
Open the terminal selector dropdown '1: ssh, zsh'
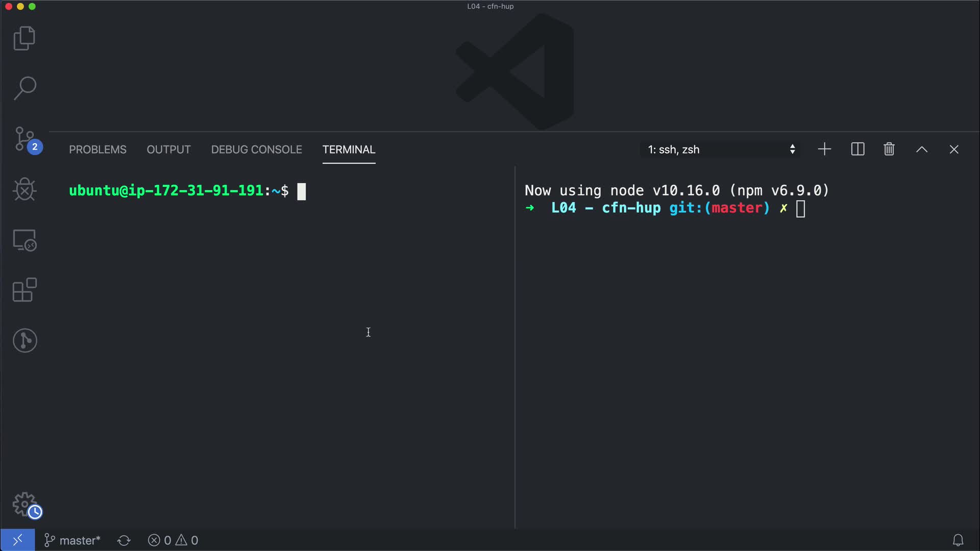pos(721,149)
